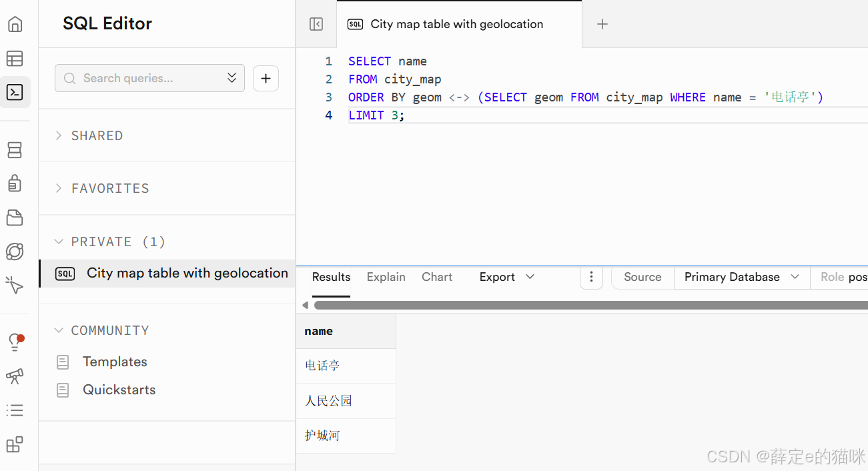Screen dimensions: 868x471
Task: Click the Templates document icon
Action: (x=63, y=362)
